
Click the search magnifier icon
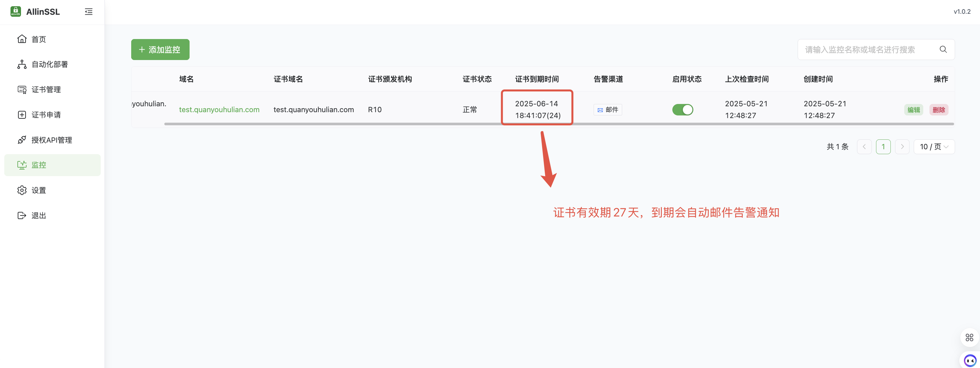(943, 50)
